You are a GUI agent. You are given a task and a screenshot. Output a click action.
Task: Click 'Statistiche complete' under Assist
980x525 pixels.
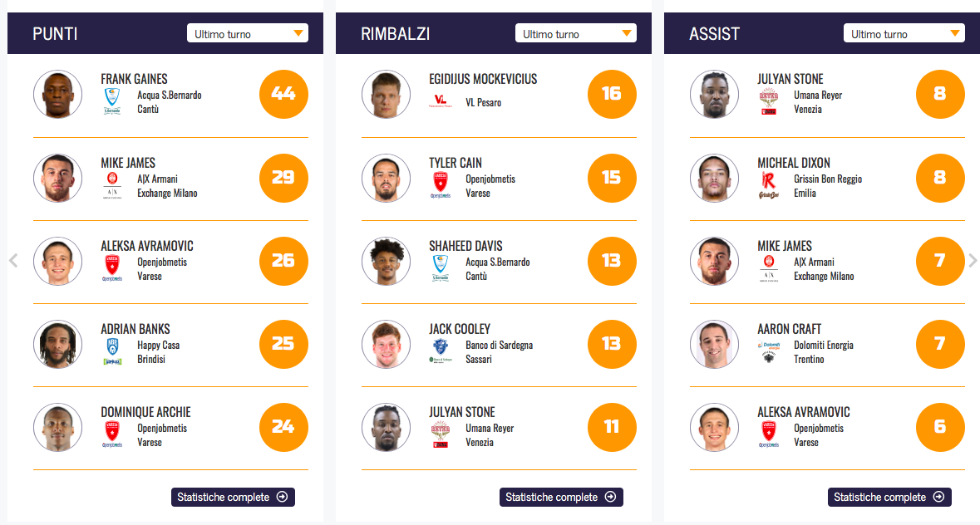coord(889,497)
